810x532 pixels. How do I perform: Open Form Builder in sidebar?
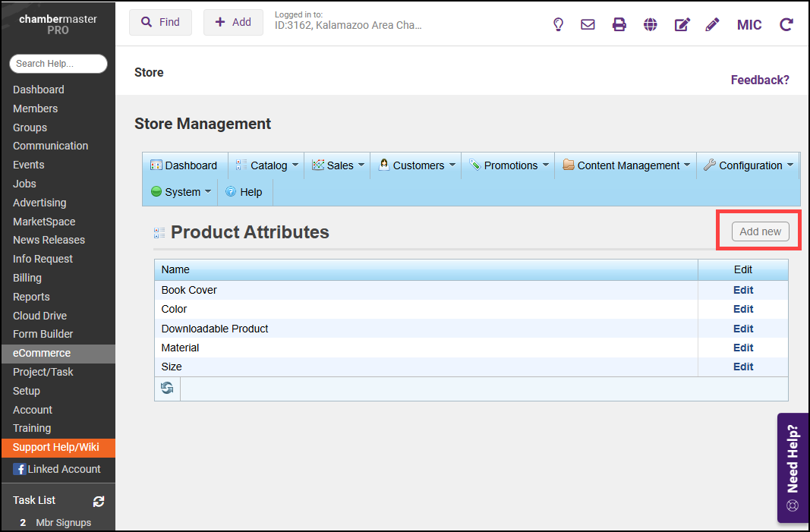point(43,334)
